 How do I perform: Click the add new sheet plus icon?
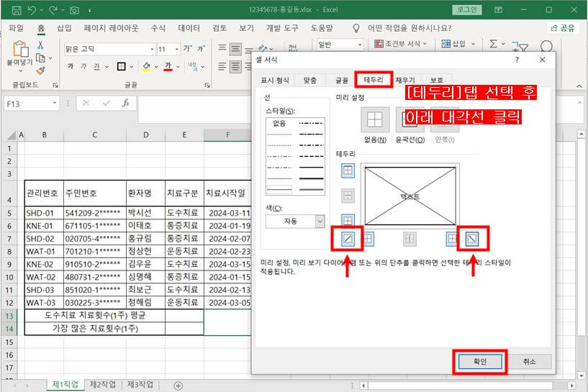pyautogui.click(x=178, y=386)
